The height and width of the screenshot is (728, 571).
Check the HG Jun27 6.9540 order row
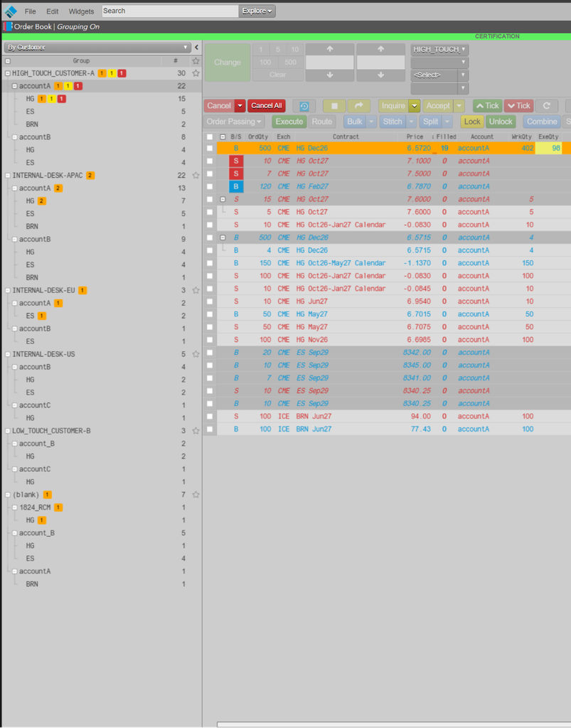[210, 301]
